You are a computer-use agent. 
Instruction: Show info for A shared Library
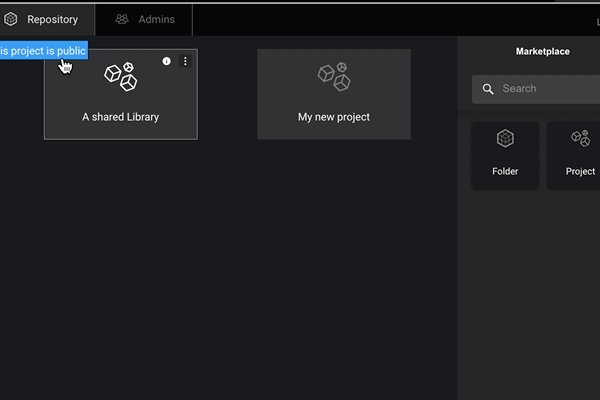(x=166, y=61)
